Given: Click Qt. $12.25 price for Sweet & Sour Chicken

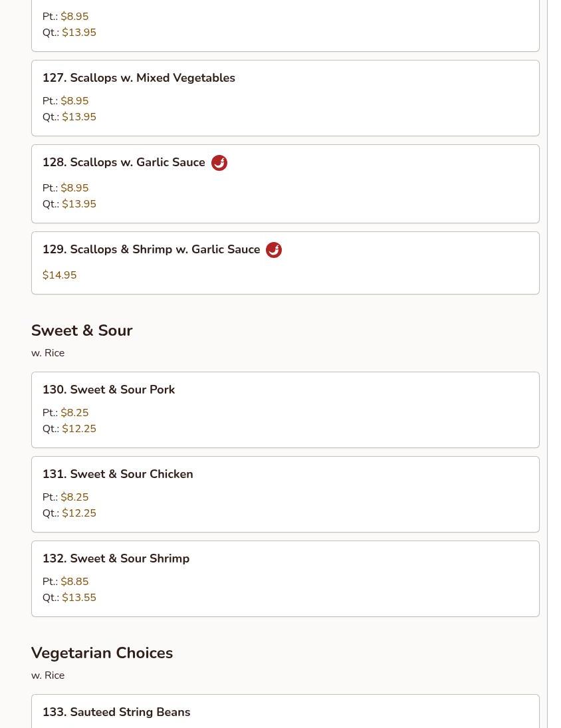Looking at the screenshot, I should pyautogui.click(x=78, y=513).
